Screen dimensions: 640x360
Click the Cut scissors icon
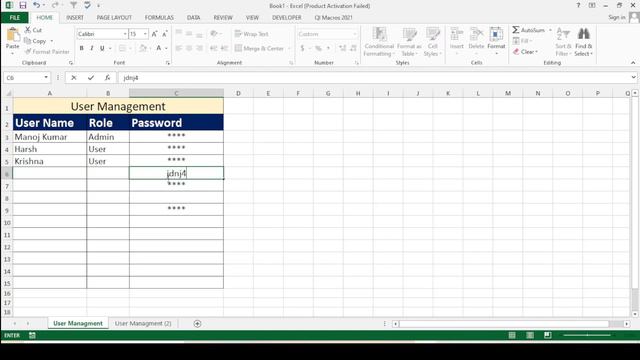[28, 30]
